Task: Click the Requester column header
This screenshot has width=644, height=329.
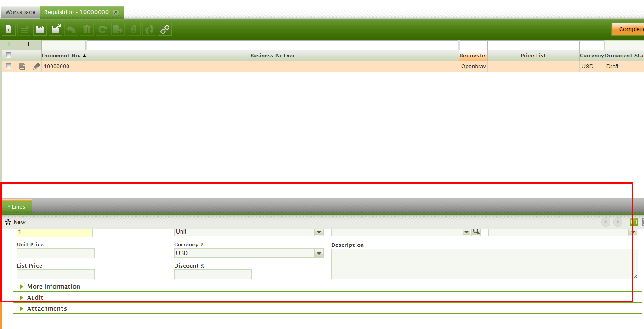Action: (473, 56)
